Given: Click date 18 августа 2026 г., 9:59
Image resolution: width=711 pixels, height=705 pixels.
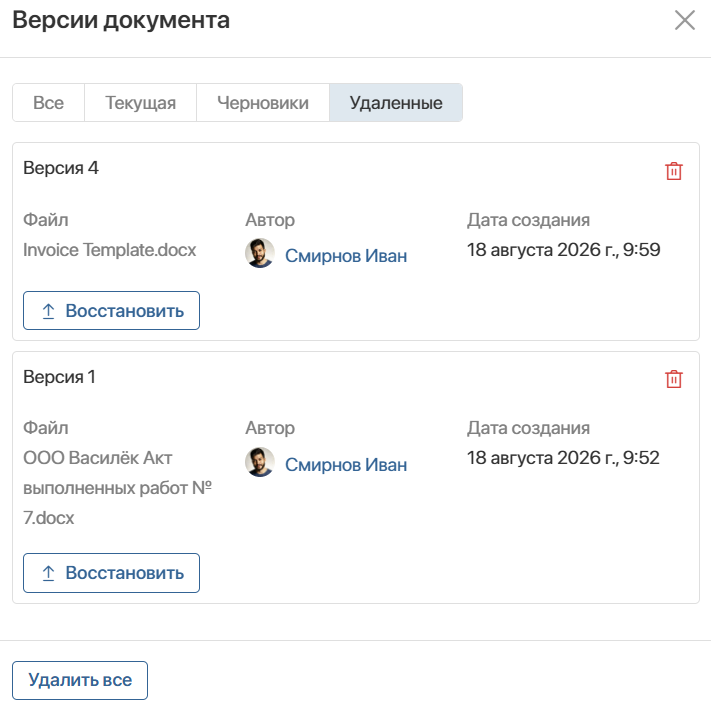Looking at the screenshot, I should [x=564, y=250].
